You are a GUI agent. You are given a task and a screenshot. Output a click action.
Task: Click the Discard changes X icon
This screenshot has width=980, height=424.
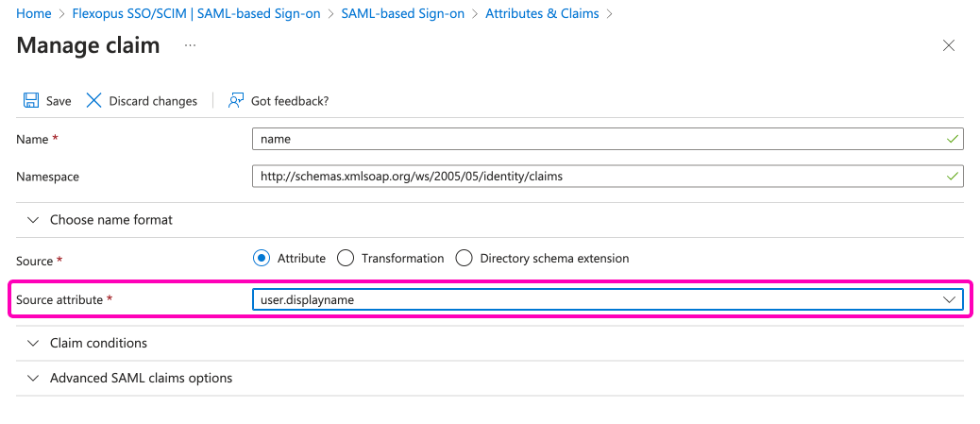(x=93, y=101)
